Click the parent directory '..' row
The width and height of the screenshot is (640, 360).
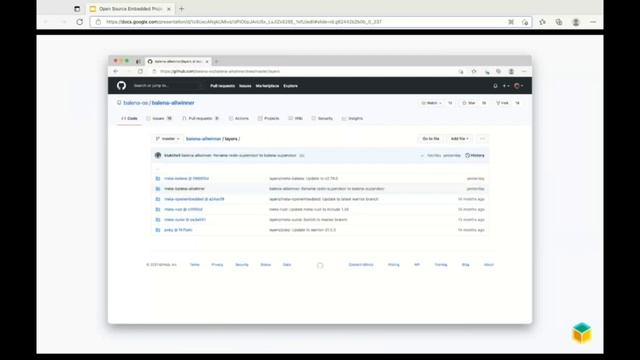[320, 169]
